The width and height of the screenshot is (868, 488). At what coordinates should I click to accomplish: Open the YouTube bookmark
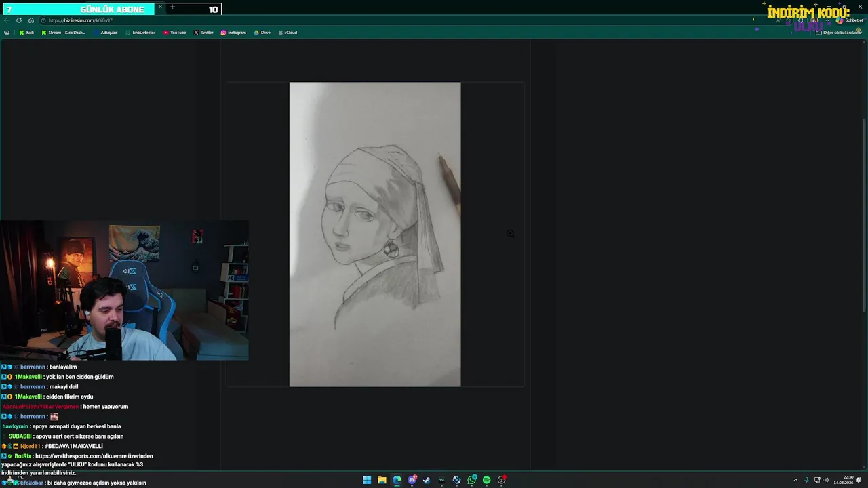174,33
